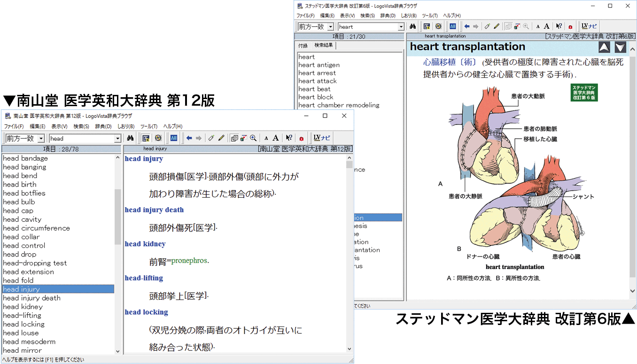Go back with blue left arrow in Stedman window
This screenshot has height=364, width=637.
click(466, 26)
